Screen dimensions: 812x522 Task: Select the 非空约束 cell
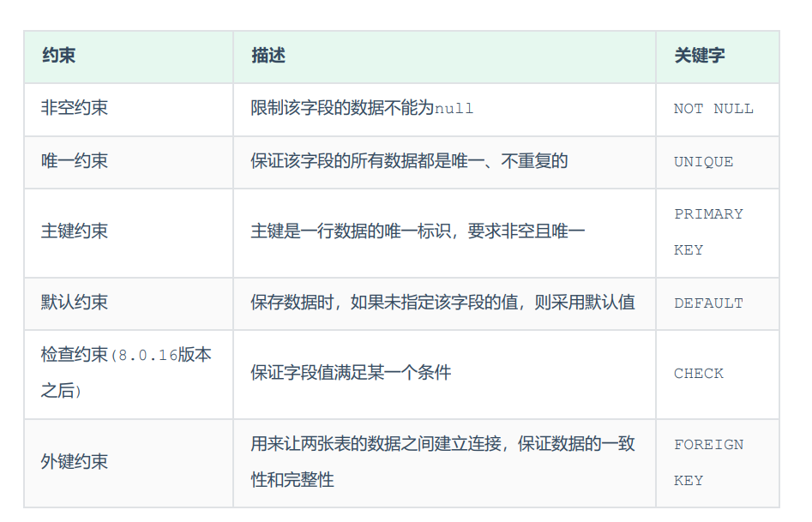point(75,109)
